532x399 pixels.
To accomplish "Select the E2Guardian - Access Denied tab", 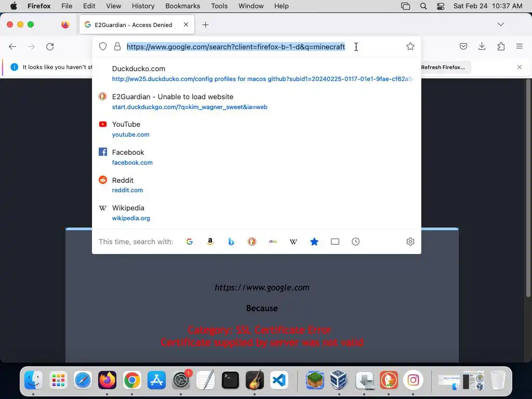I will click(x=137, y=25).
